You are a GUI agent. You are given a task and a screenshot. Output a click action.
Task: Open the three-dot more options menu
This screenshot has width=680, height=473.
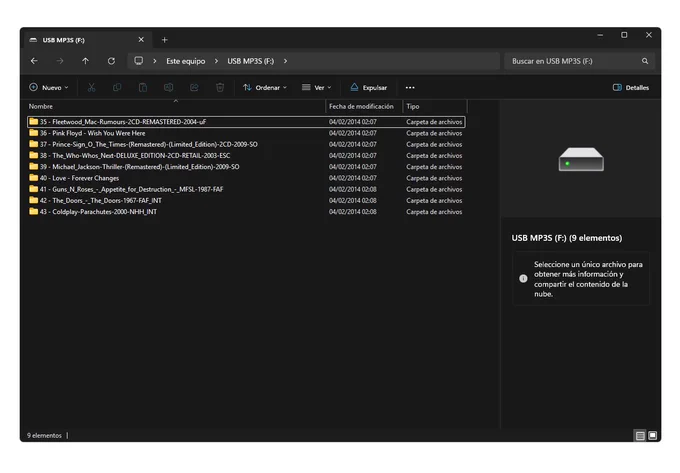point(410,88)
